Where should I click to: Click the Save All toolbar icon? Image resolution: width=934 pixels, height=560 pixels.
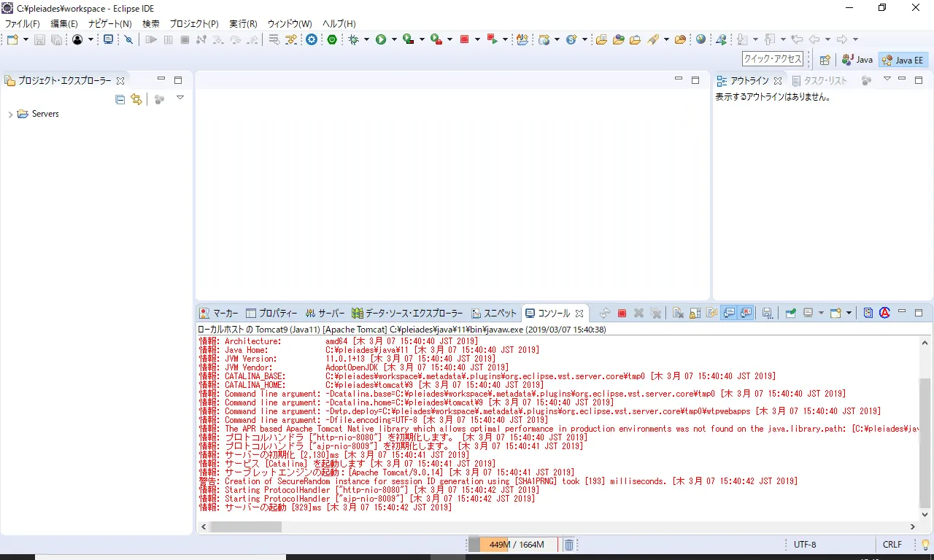point(56,39)
